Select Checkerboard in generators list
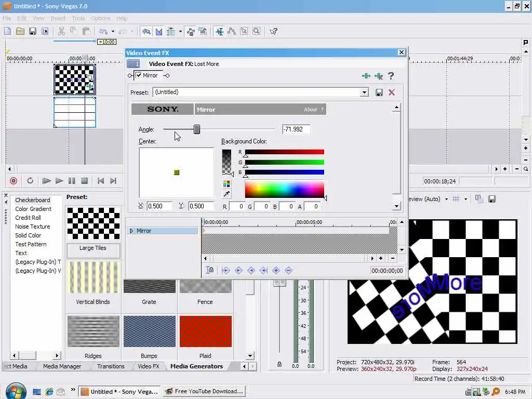Viewport: 532px width, 399px height. (33, 200)
